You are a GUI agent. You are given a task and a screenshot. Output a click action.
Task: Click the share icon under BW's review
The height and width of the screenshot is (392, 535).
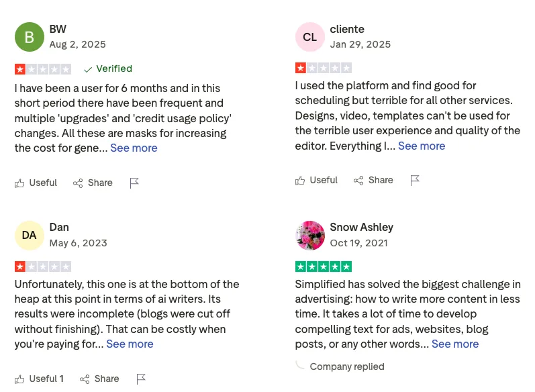pos(78,183)
